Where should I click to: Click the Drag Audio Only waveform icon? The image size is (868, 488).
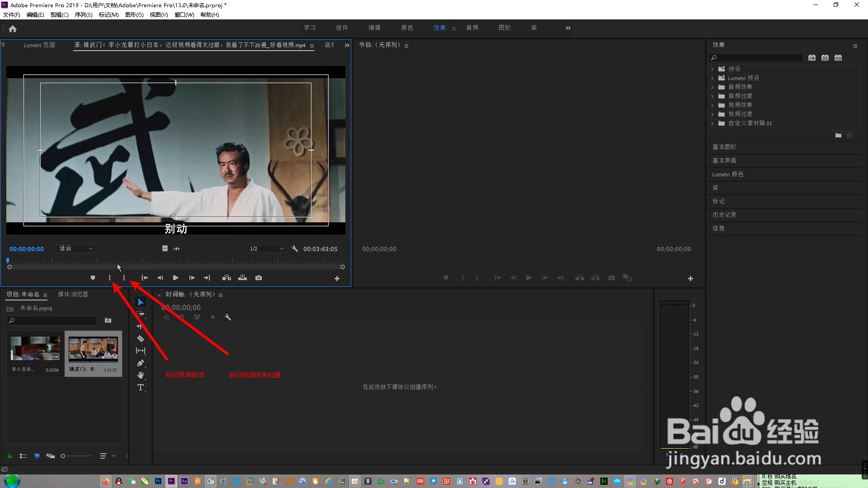click(x=177, y=249)
